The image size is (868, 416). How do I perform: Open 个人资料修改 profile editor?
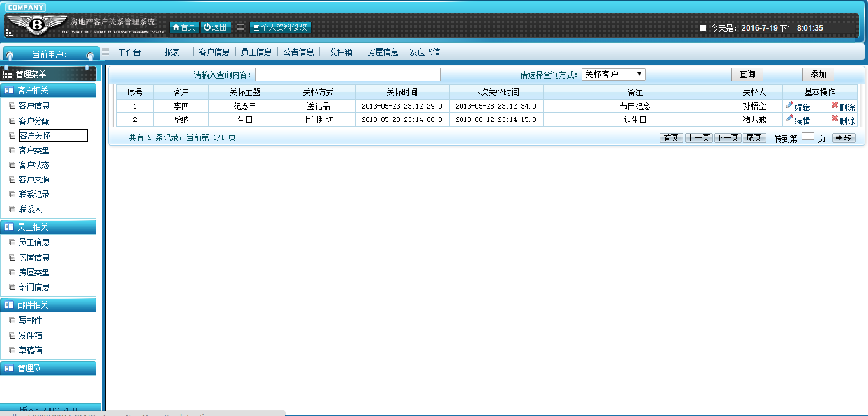(x=280, y=27)
